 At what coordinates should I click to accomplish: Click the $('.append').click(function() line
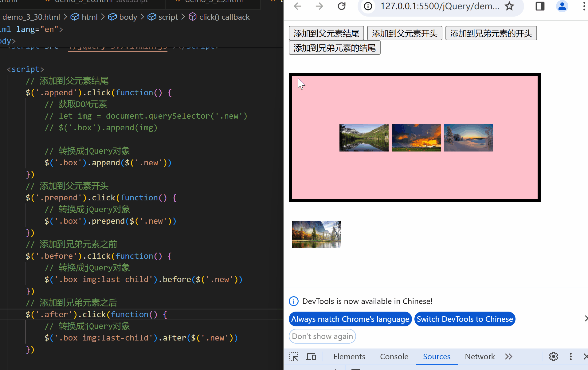click(x=99, y=92)
